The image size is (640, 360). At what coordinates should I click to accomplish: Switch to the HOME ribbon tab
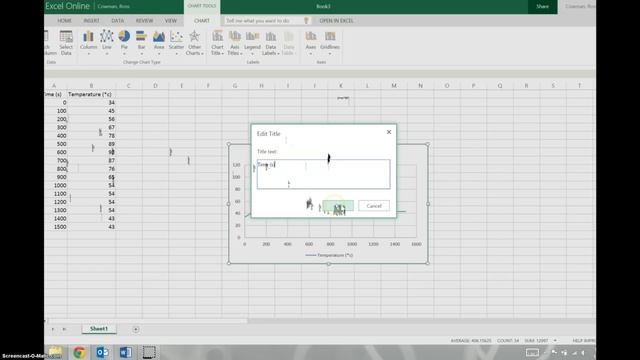coord(64,20)
